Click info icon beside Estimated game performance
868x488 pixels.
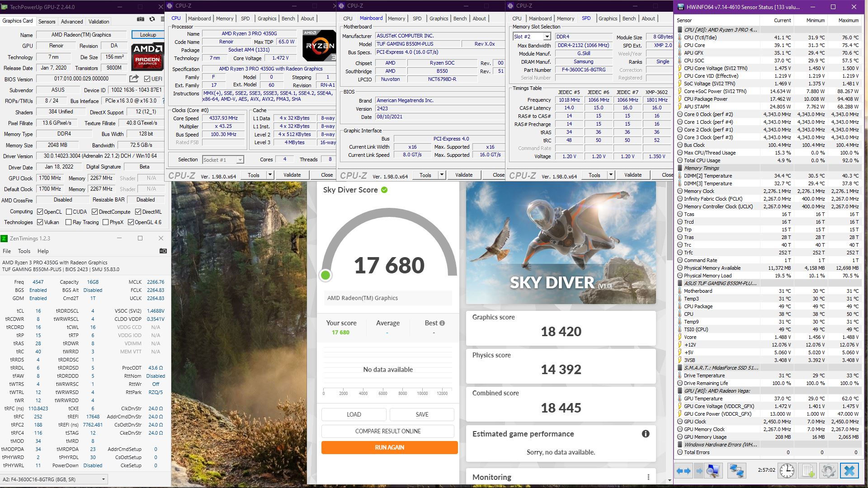[x=646, y=434]
